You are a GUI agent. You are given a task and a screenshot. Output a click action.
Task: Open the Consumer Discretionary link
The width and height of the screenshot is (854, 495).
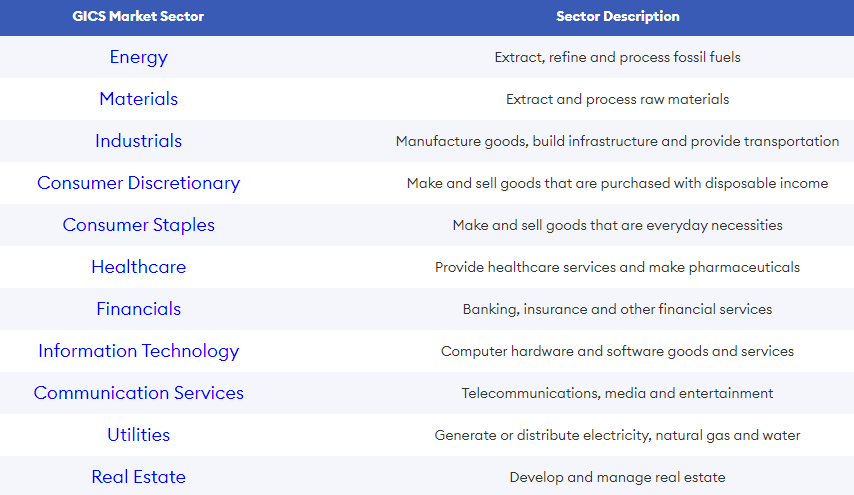138,183
